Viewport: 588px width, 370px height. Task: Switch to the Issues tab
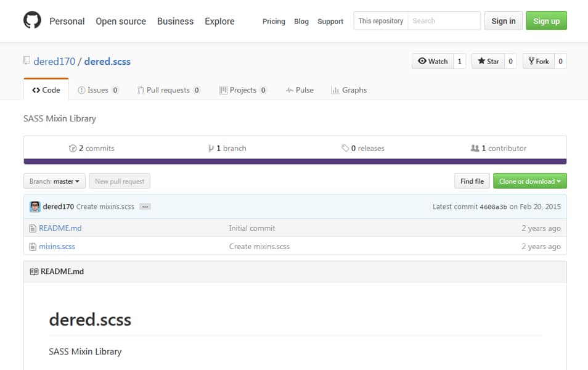coord(98,90)
